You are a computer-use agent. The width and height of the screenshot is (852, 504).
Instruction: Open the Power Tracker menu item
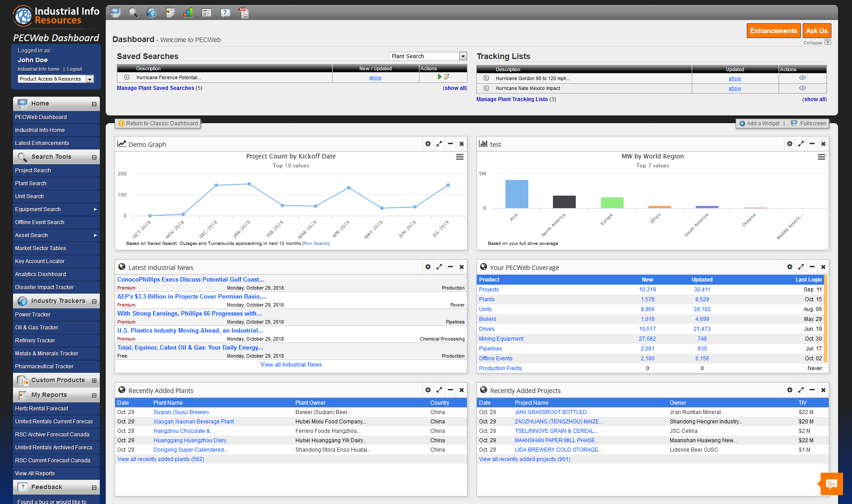[33, 315]
